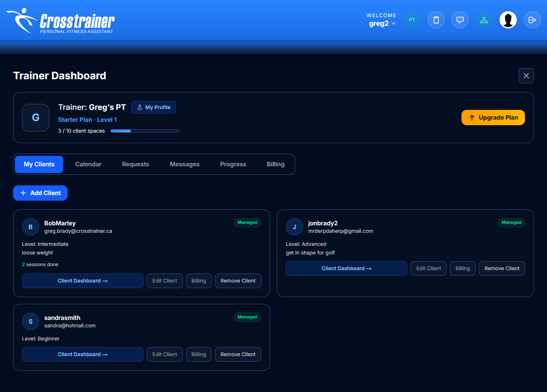Edit Client for jonbrady2
This screenshot has height=392, width=547.
(429, 268)
